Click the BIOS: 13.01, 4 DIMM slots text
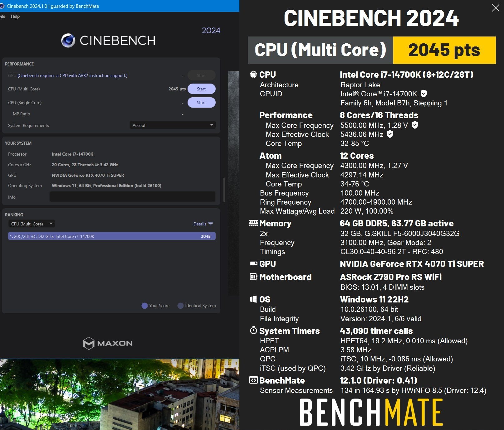The width and height of the screenshot is (504, 430). [x=382, y=287]
